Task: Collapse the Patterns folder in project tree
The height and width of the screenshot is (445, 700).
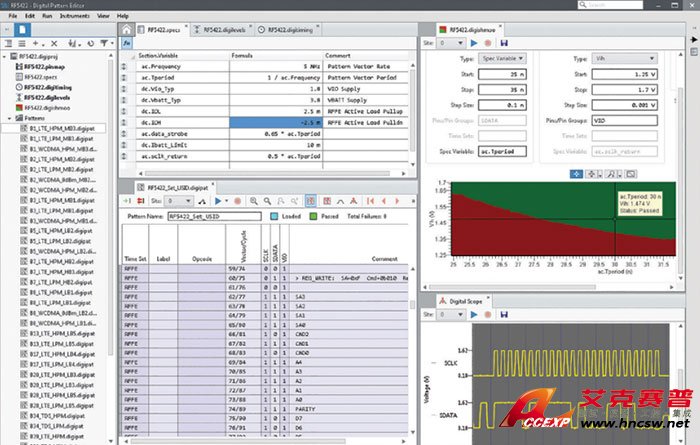Action: [x=8, y=118]
